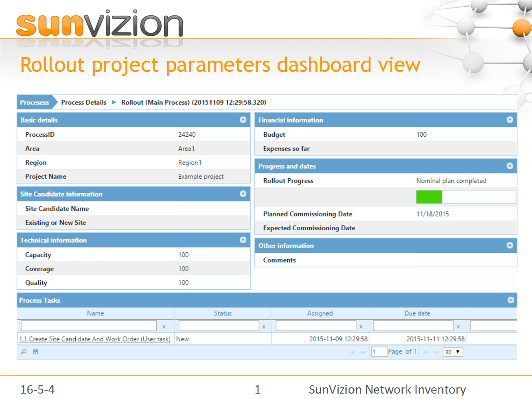Collapse the Process Tasks grid

(511, 300)
